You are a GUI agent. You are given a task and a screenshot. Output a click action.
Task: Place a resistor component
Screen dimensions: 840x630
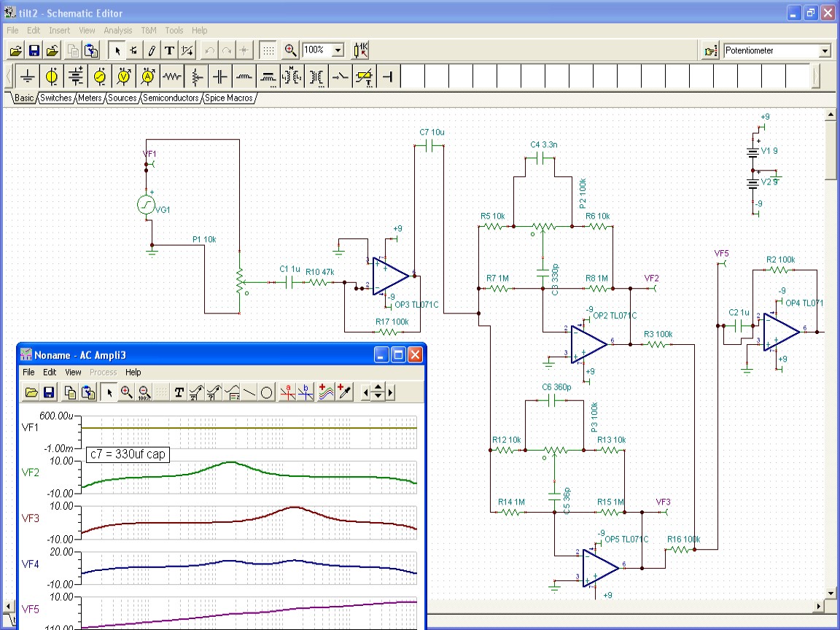click(x=172, y=77)
